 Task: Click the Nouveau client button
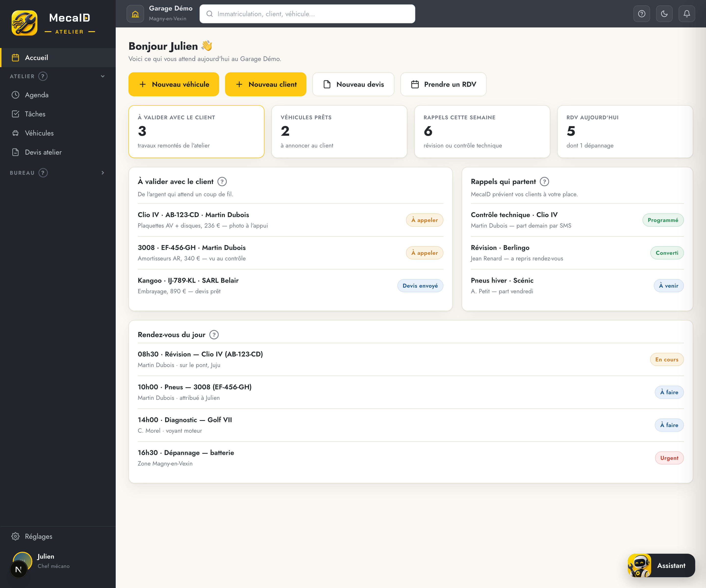[265, 84]
